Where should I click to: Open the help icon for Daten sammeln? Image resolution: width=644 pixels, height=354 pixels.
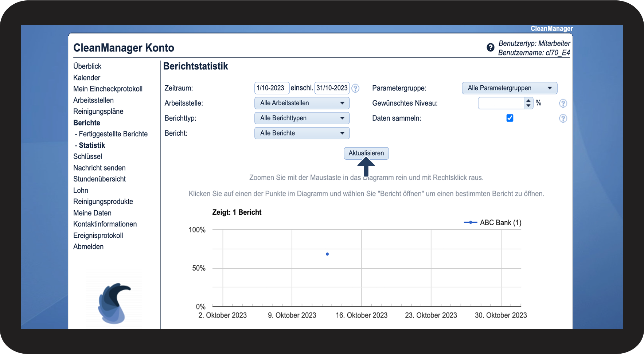tap(563, 118)
